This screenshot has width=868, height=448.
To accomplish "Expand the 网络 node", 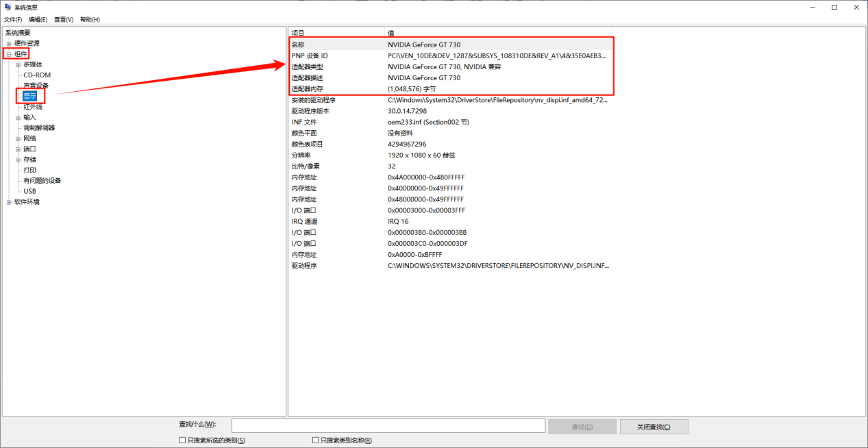I will (x=18, y=138).
